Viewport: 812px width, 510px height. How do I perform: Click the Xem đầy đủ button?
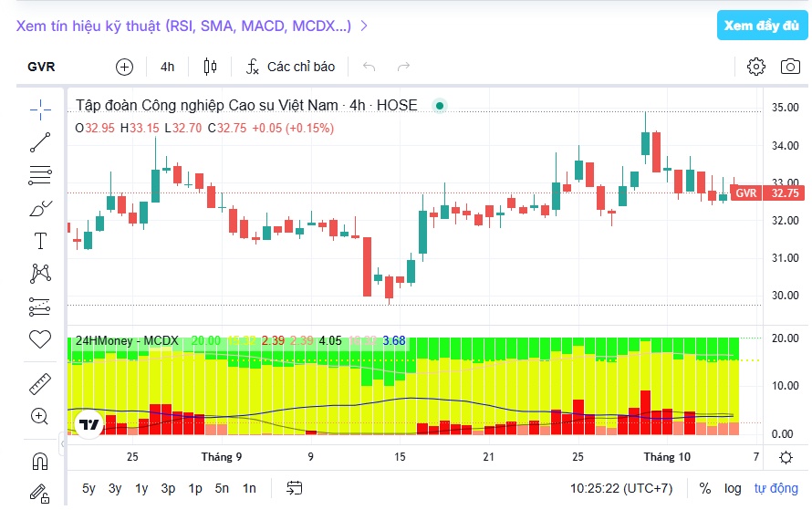click(762, 26)
